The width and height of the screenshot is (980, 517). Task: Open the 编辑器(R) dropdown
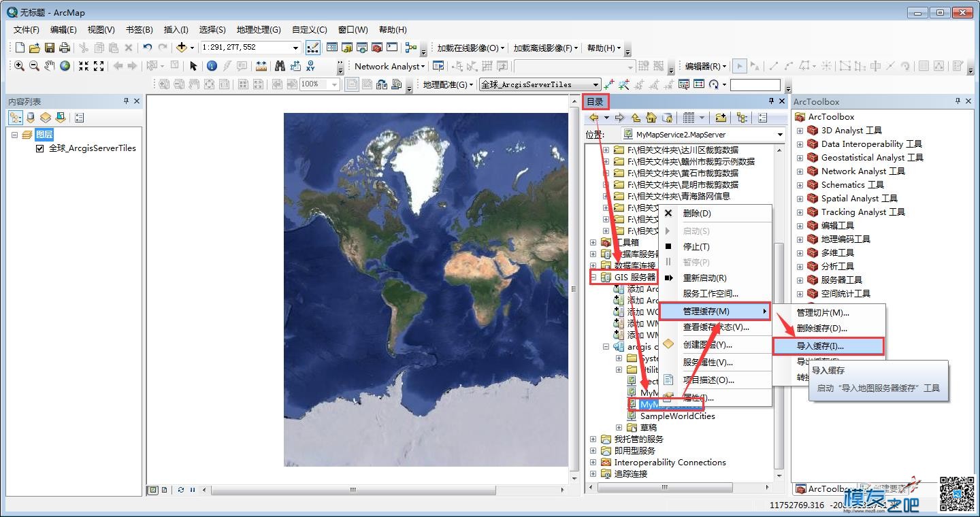point(705,66)
